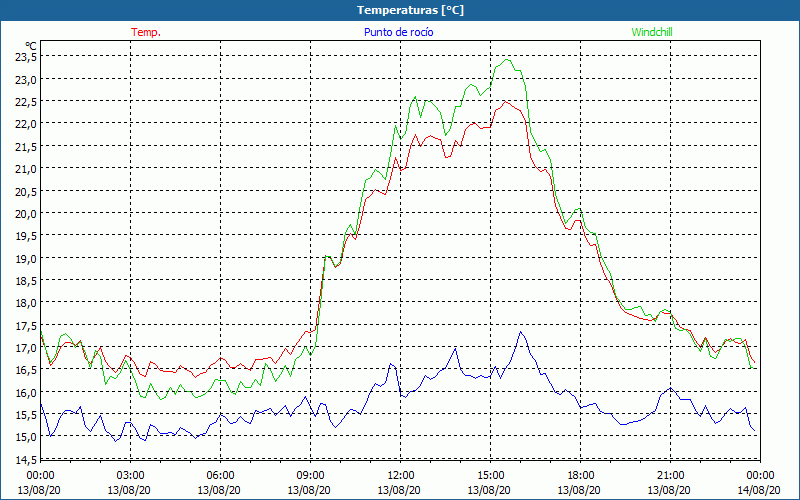Click the 15,0 y-axis value
Screen dimensions: 800x500
click(x=26, y=437)
